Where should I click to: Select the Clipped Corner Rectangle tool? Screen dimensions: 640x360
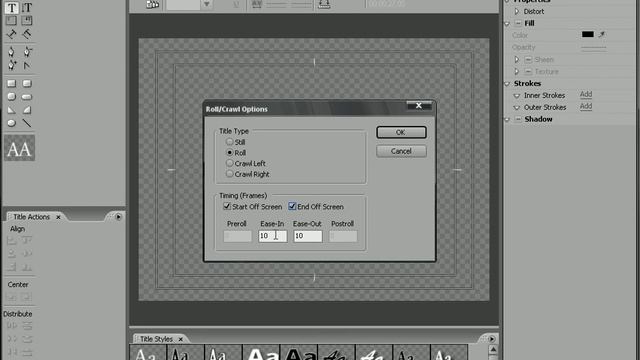pyautogui.click(x=11, y=97)
